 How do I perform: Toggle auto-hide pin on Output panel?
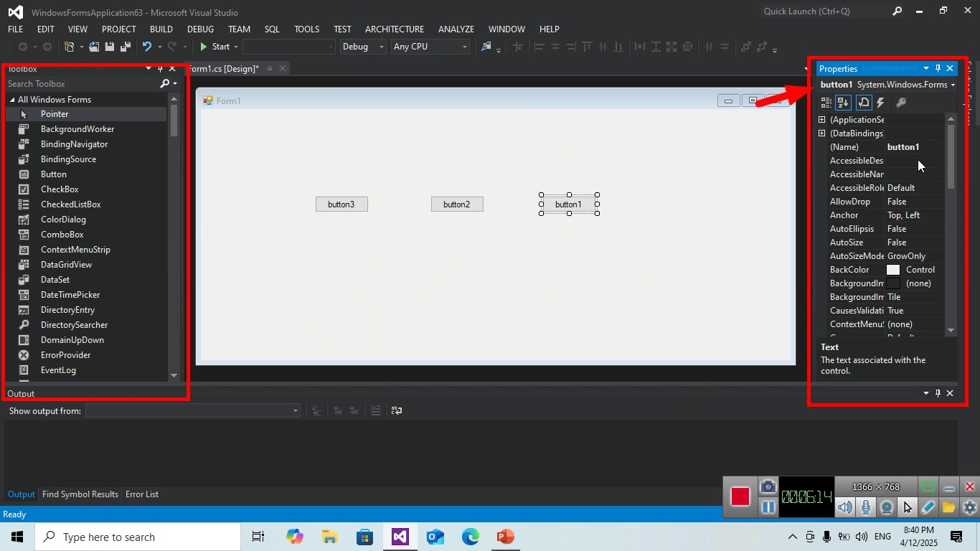(x=938, y=393)
